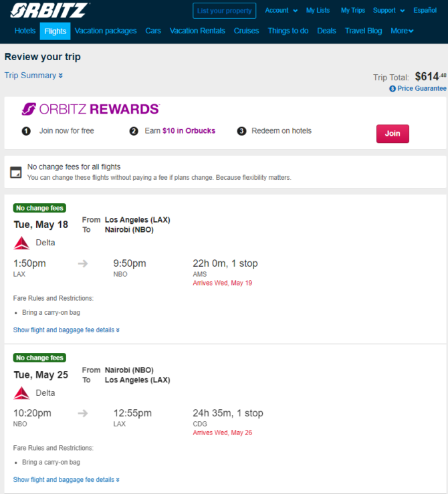Switch site language to Español

tap(425, 11)
